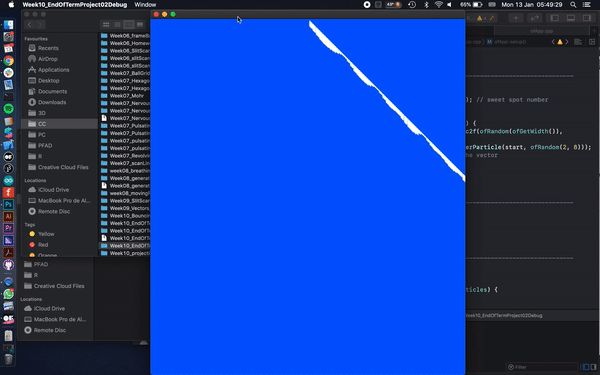Toggle the right-most view button in Xcode console bar

tap(594, 367)
